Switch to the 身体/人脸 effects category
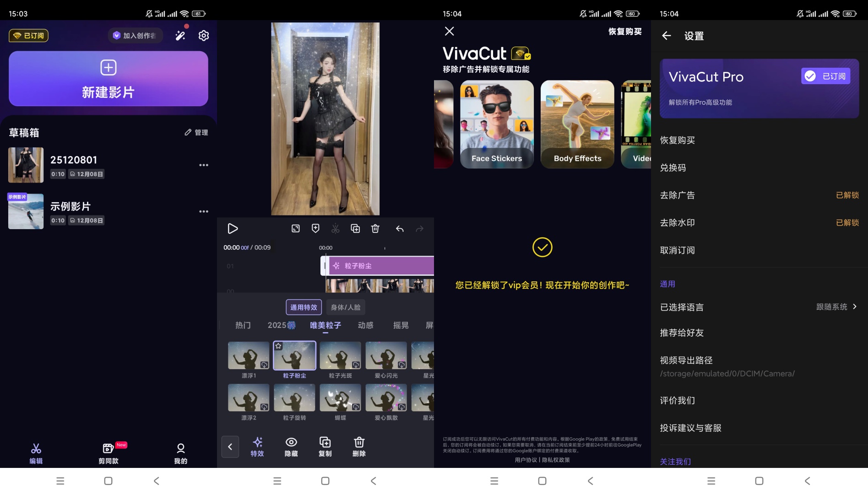The width and height of the screenshot is (868, 494). (346, 307)
